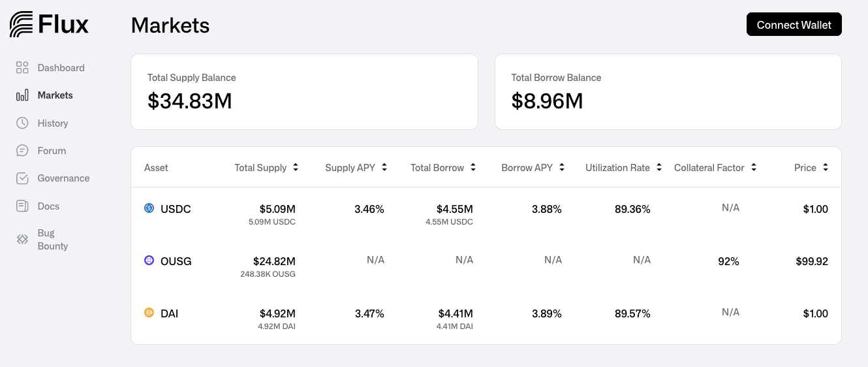Click the Forum chat bubble icon
The width and height of the screenshot is (868, 367).
(x=22, y=150)
